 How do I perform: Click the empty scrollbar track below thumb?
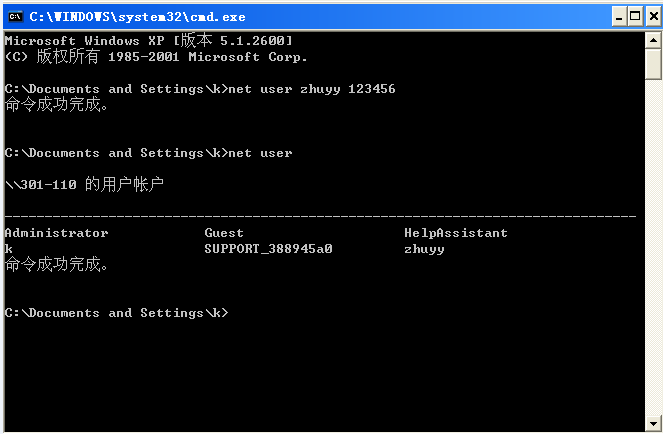tap(653, 250)
